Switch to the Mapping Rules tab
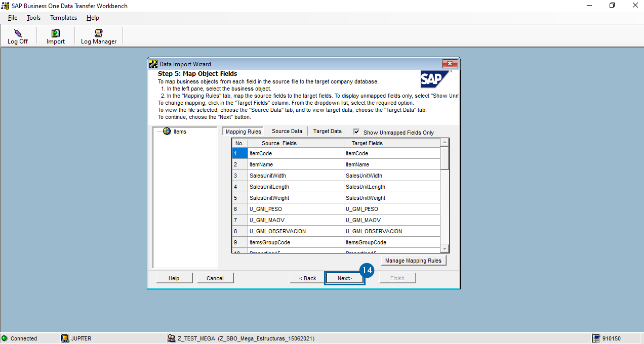Screen dimensions: 644x344 tap(244, 132)
